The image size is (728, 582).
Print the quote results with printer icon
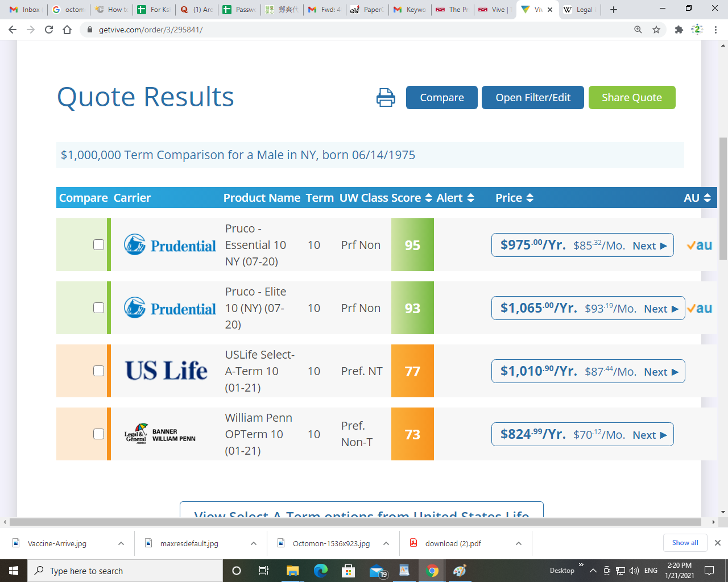(386, 98)
